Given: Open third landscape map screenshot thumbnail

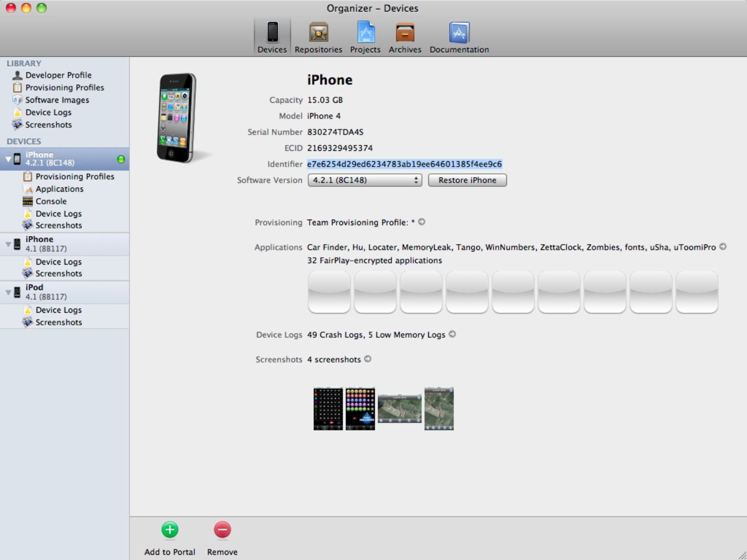Looking at the screenshot, I should coord(399,409).
